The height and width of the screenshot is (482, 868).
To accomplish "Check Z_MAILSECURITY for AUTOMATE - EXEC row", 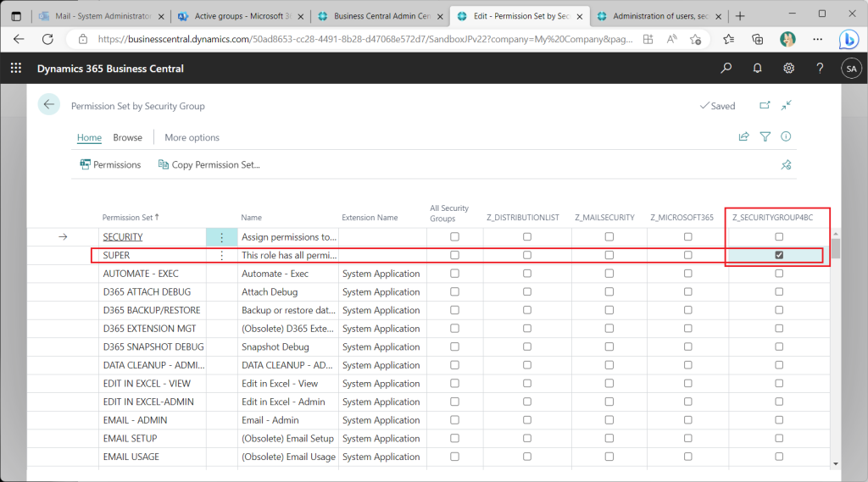I will (609, 274).
